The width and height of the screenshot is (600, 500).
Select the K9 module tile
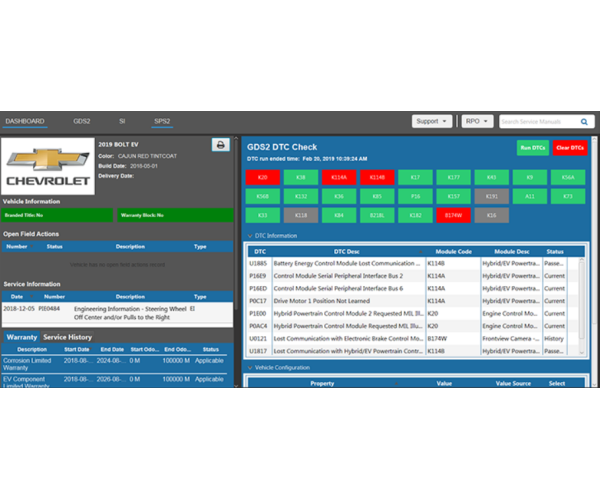click(x=530, y=178)
